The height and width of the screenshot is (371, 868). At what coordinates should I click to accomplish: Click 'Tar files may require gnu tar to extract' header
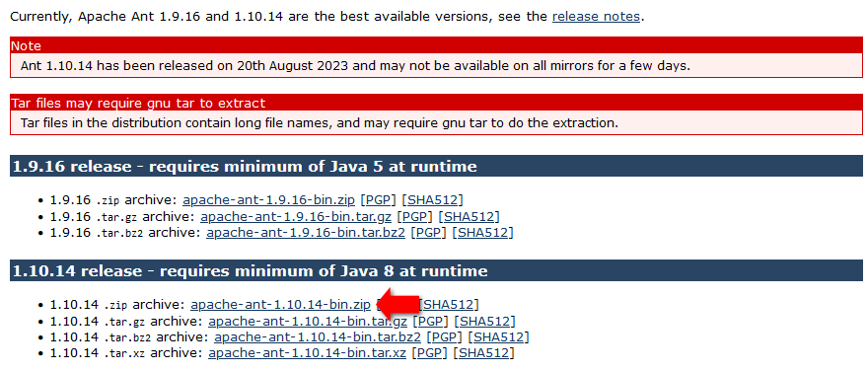436,103
